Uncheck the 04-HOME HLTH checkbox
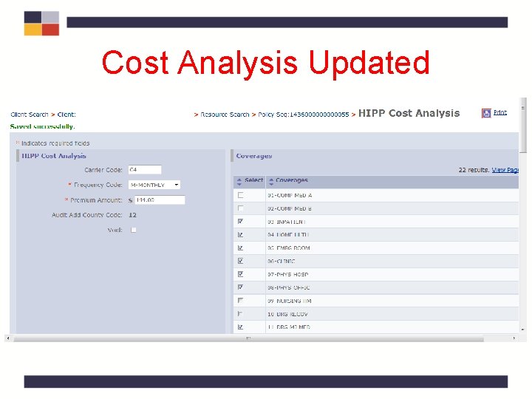The width and height of the screenshot is (532, 399). [x=241, y=235]
